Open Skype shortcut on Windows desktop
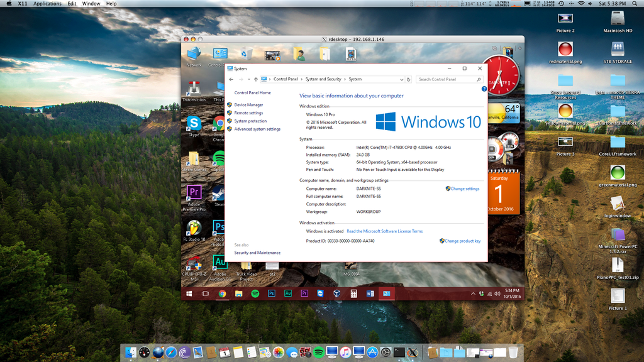Screen dimensions: 644x362 pos(194,126)
